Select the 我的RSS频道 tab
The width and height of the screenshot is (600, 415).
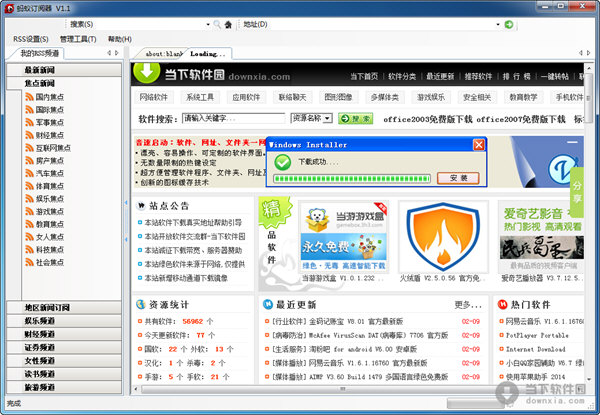(x=39, y=53)
